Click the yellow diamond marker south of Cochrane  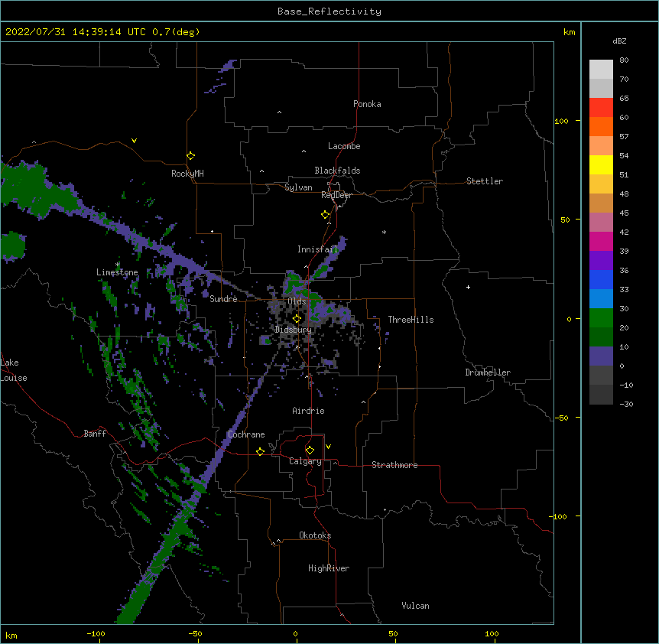click(x=260, y=451)
